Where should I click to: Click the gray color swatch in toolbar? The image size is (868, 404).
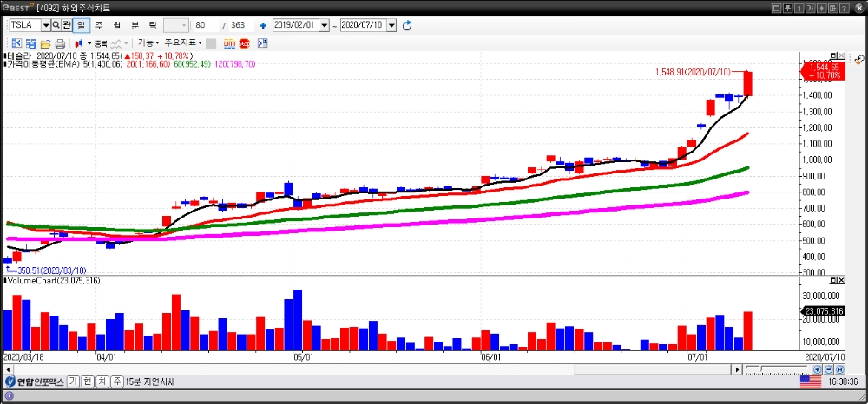pyautogui.click(x=211, y=43)
